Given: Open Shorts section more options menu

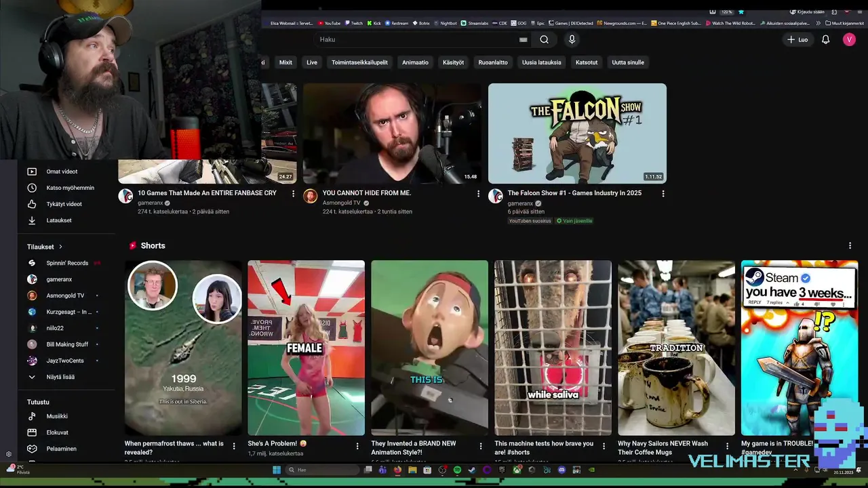Looking at the screenshot, I should click(x=850, y=246).
